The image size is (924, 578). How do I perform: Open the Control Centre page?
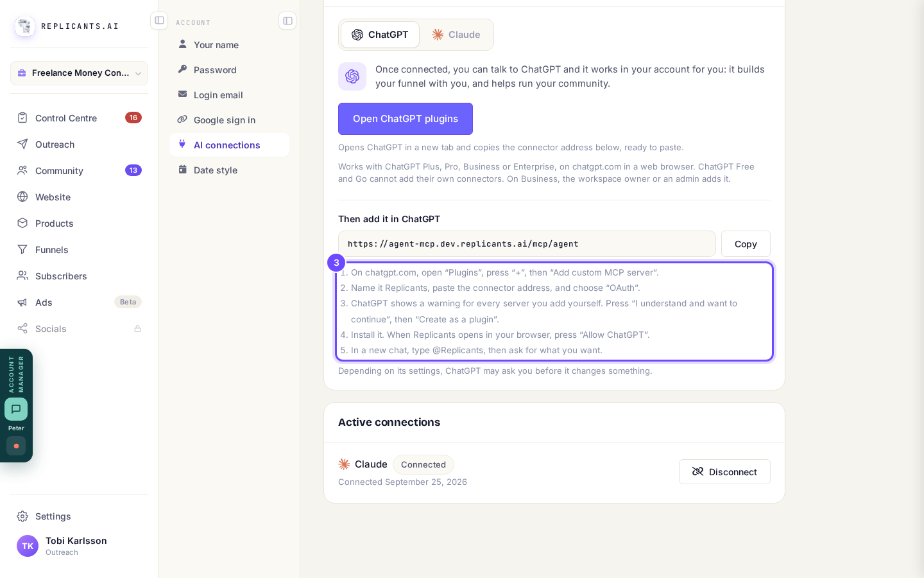pos(79,118)
